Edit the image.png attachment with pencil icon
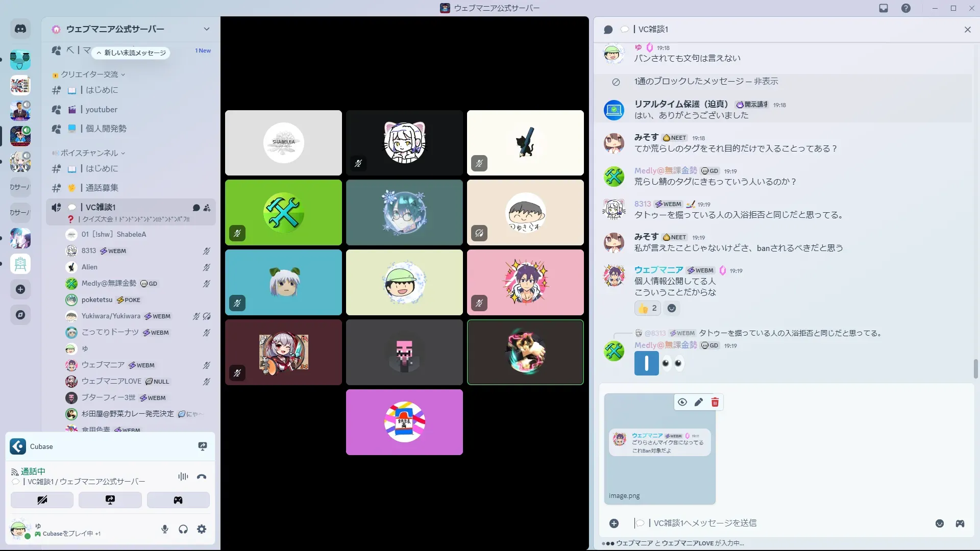The height and width of the screenshot is (551, 980). pyautogui.click(x=698, y=402)
